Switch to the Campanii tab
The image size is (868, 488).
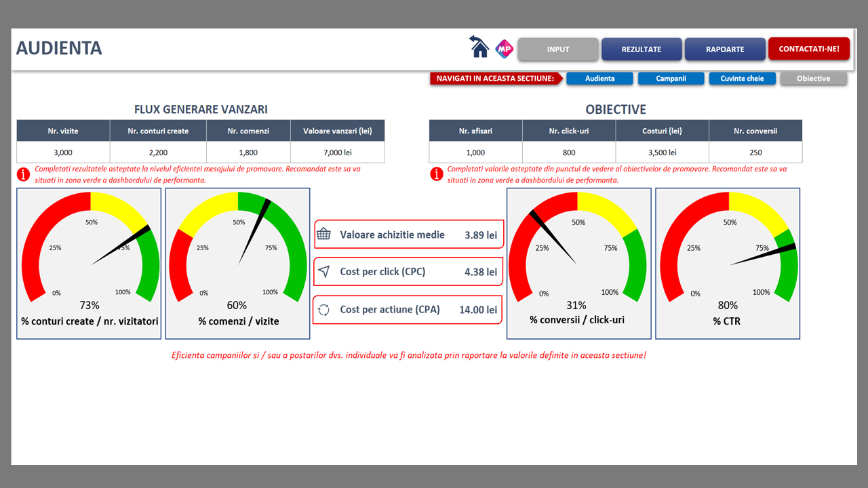coord(671,79)
